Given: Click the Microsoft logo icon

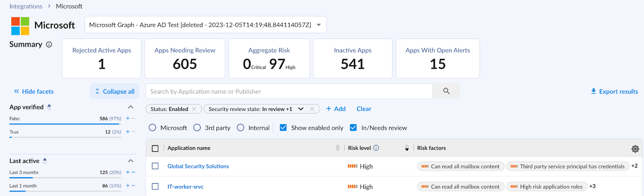Looking at the screenshot, I should pyautogui.click(x=20, y=26).
